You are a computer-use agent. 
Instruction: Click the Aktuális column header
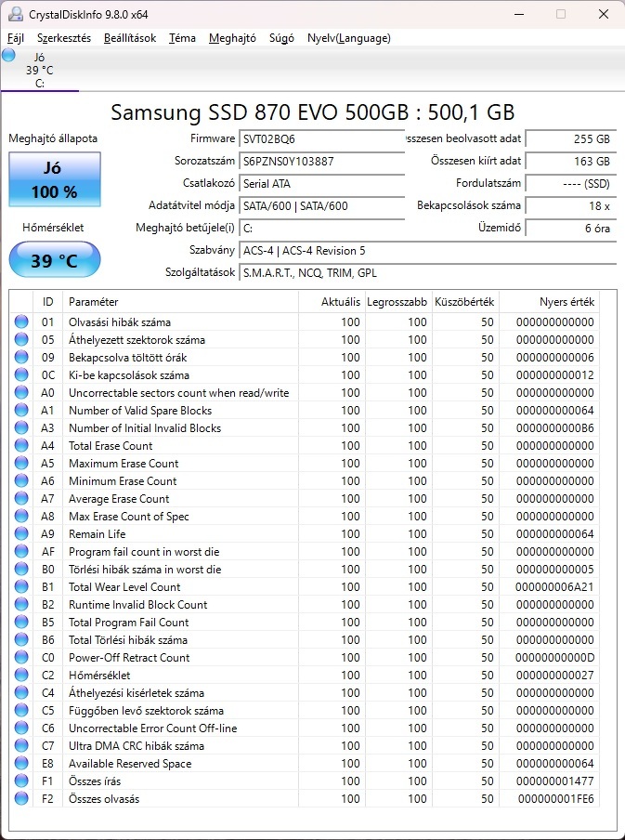click(x=332, y=302)
